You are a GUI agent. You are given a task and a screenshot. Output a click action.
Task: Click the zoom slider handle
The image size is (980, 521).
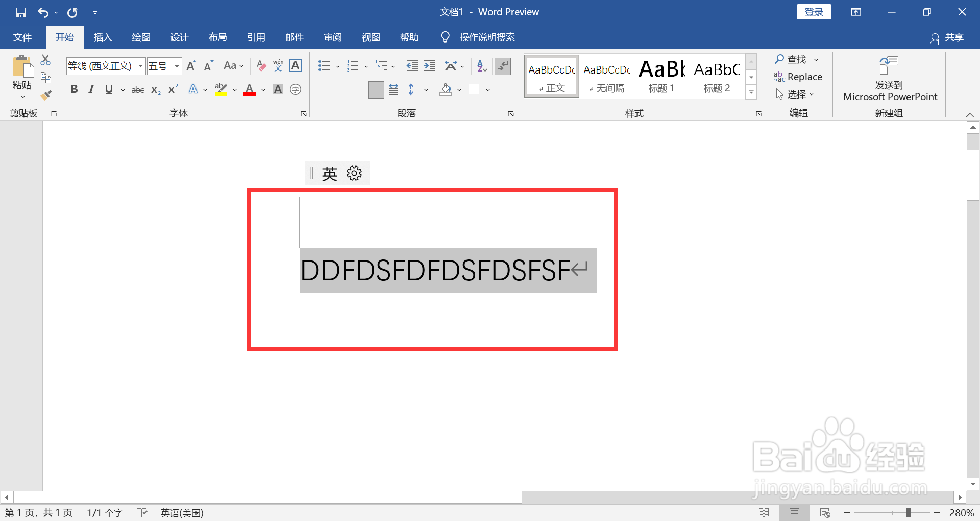click(x=909, y=512)
